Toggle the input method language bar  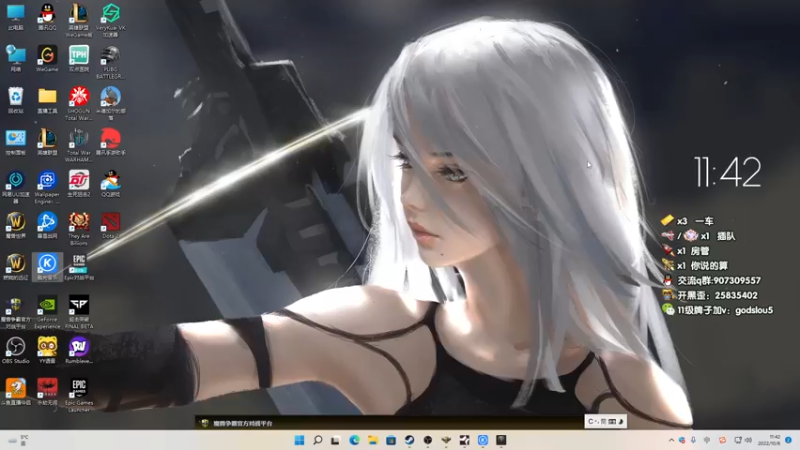coord(605,421)
